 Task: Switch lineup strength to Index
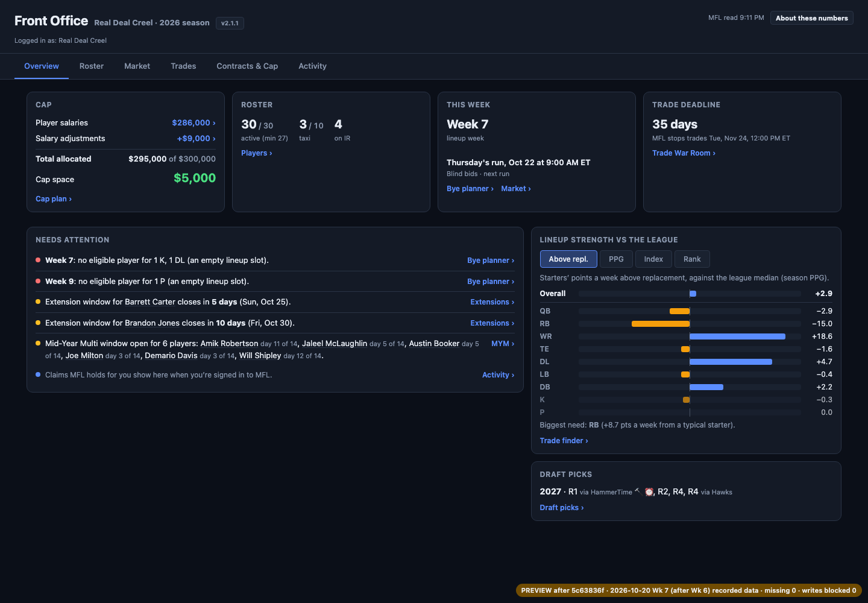(653, 259)
